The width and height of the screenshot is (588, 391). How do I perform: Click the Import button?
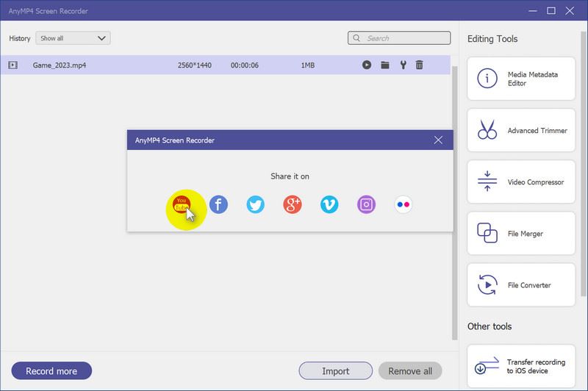click(x=335, y=370)
